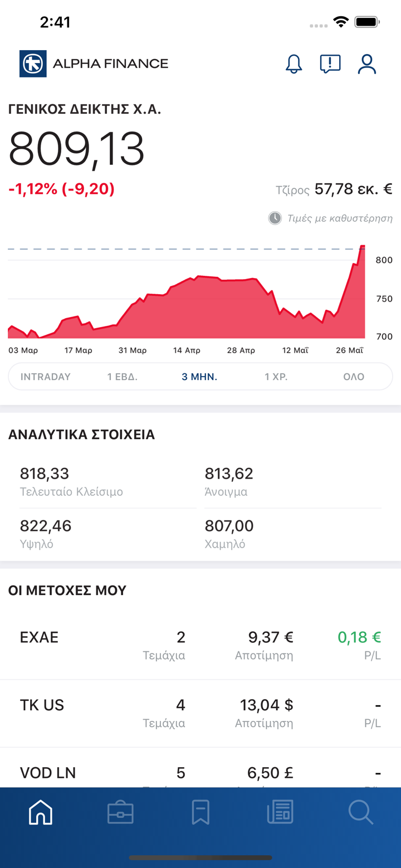Switch chart to 1 ΧΡ. range
The height and width of the screenshot is (868, 401).
point(276,377)
